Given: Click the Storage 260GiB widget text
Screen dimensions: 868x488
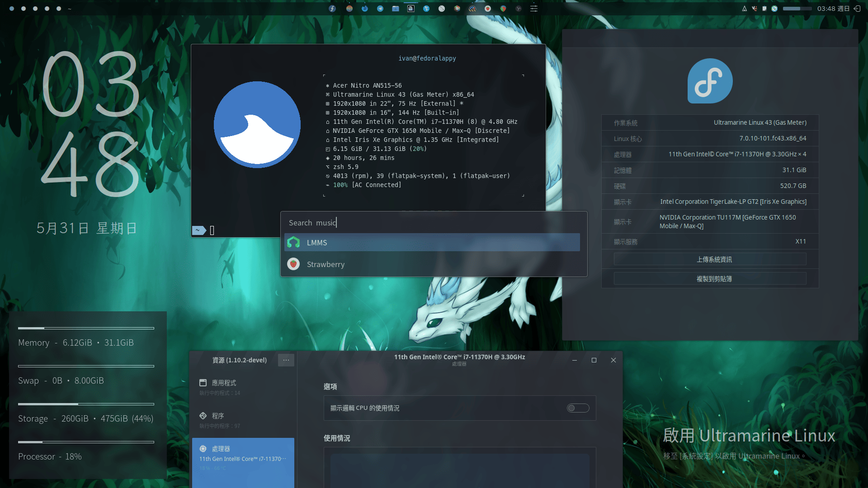Looking at the screenshot, I should pyautogui.click(x=86, y=418).
